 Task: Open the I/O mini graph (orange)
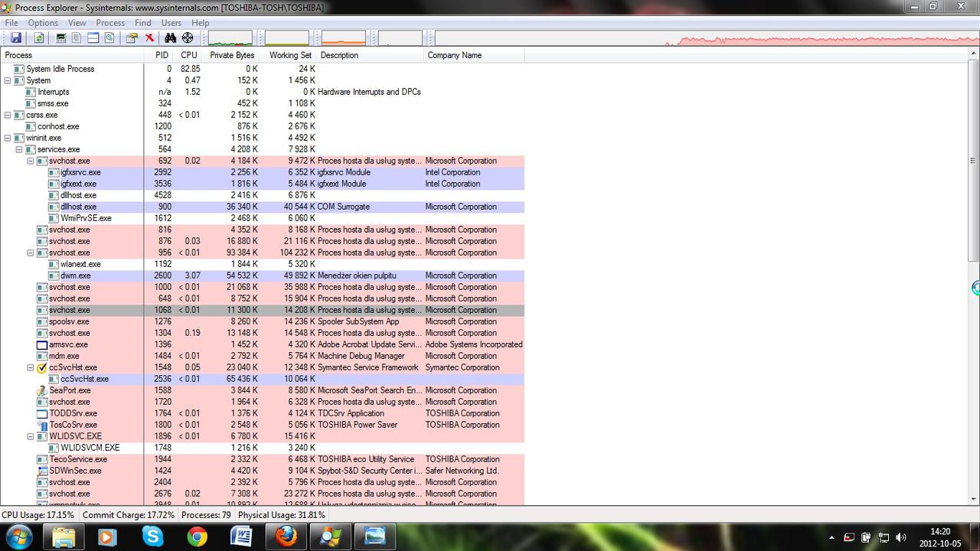pyautogui.click(x=344, y=38)
